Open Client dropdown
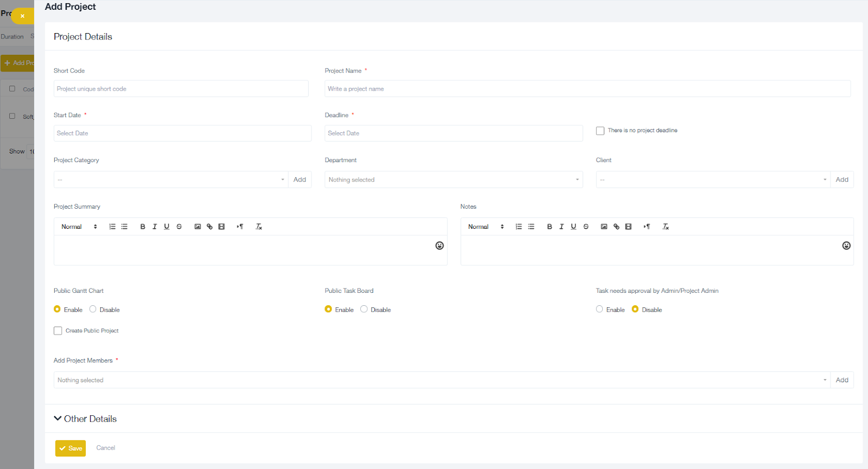Image resolution: width=868 pixels, height=469 pixels. click(x=713, y=179)
